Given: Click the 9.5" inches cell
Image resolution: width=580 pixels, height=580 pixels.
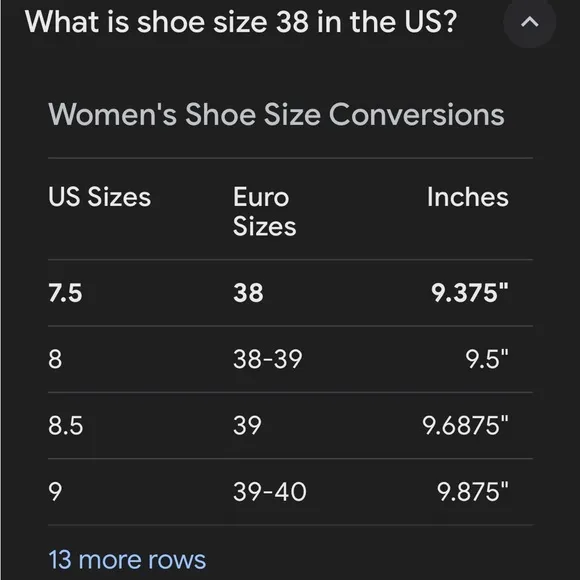Looking at the screenshot, I should pos(487,359).
